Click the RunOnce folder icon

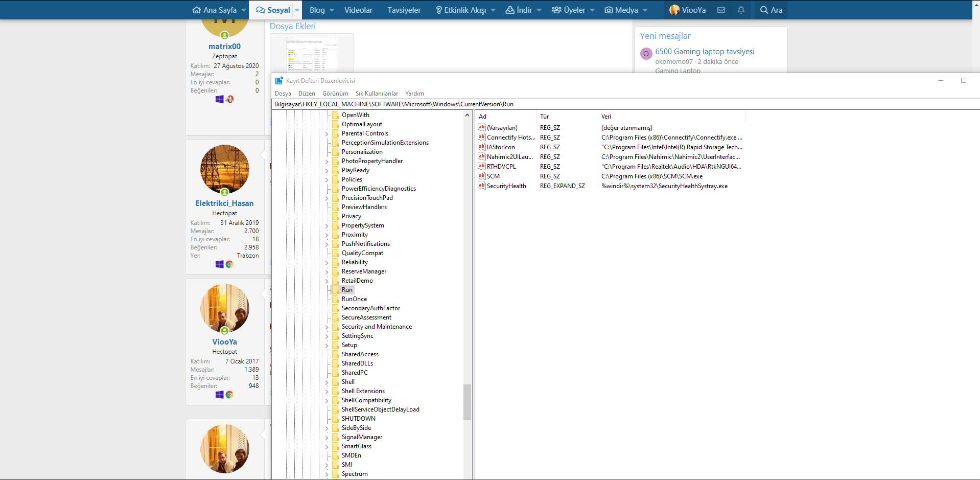tap(335, 299)
